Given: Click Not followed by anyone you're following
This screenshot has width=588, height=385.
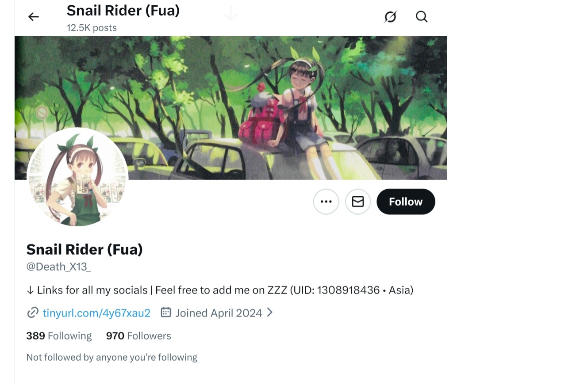Looking at the screenshot, I should 111,357.
